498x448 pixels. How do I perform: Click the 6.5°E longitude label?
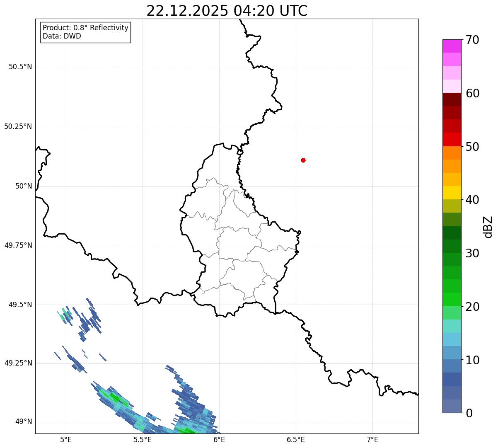click(296, 439)
